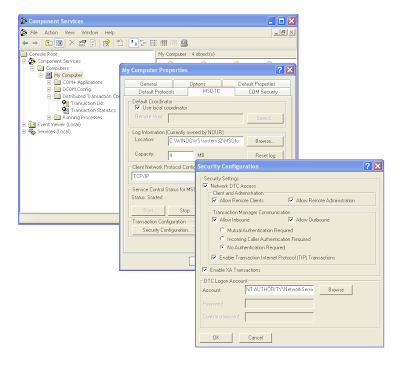Click the Component Services tree node icon
Screen dimensions: 400x365
32,61
